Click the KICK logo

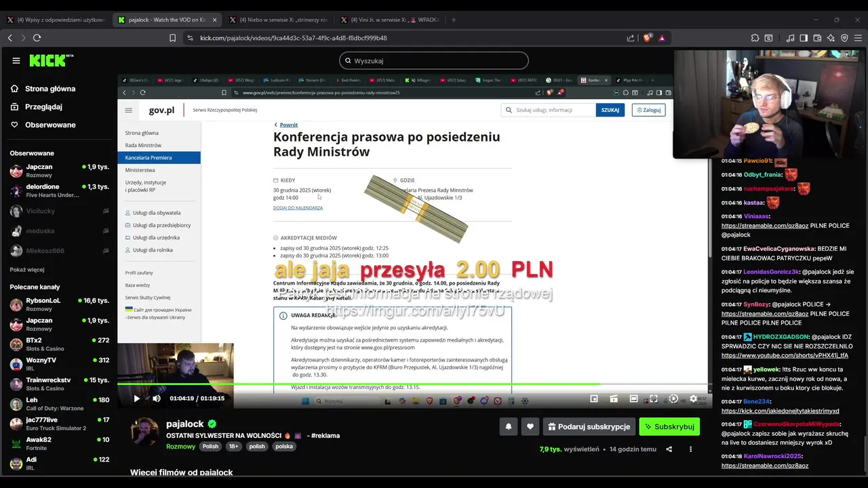click(x=51, y=60)
